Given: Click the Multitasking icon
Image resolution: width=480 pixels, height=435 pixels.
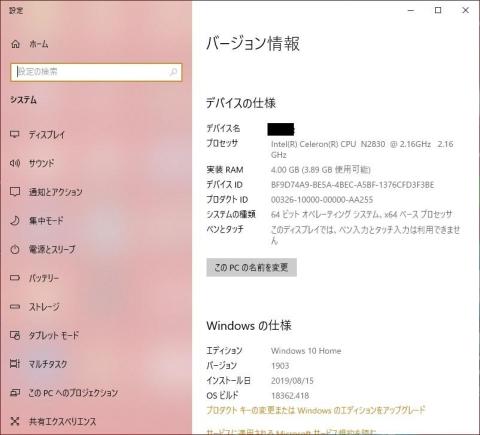Looking at the screenshot, I should tap(15, 364).
